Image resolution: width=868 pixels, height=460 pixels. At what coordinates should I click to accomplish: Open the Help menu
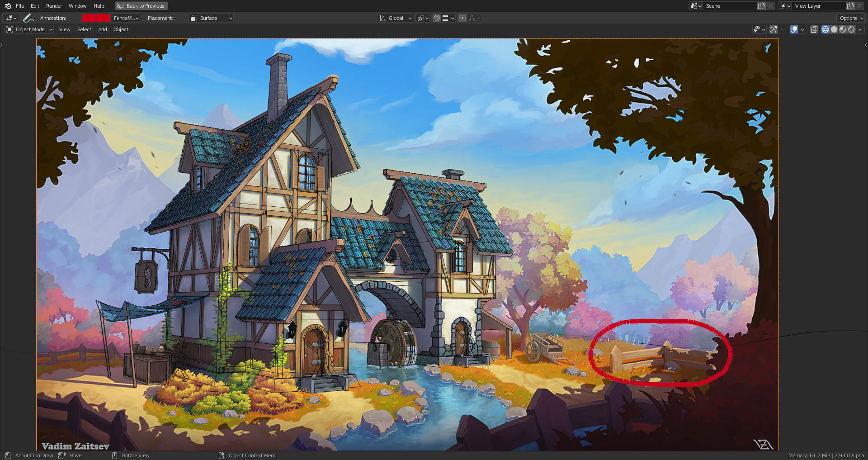pos(99,6)
